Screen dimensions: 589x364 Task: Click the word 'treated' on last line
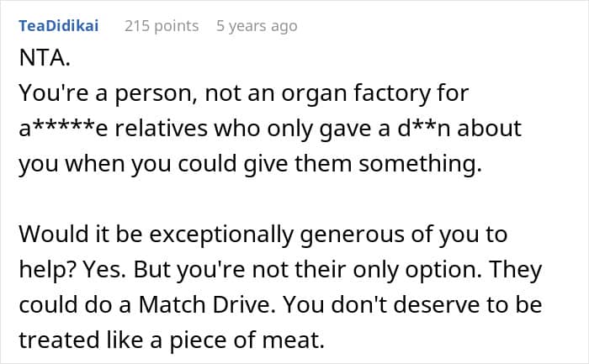(60, 340)
